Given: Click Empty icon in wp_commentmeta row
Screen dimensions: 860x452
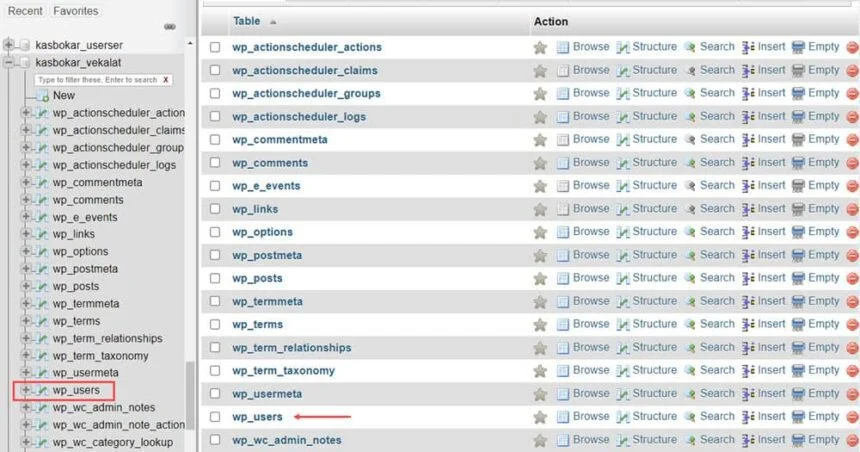Looking at the screenshot, I should coord(799,140).
